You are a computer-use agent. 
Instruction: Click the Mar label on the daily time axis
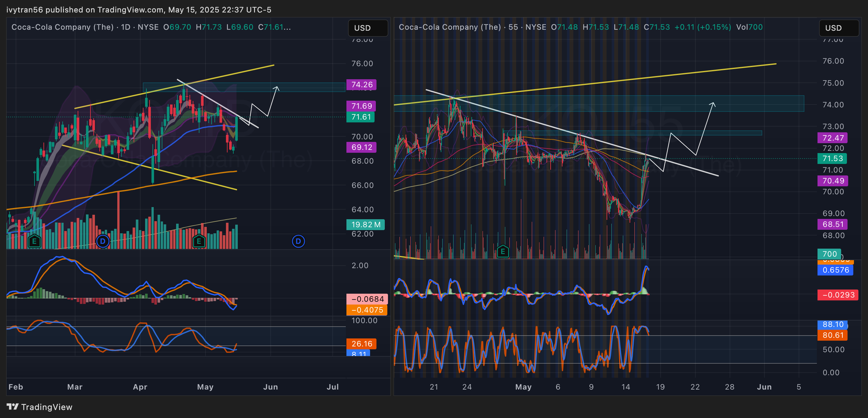(75, 387)
